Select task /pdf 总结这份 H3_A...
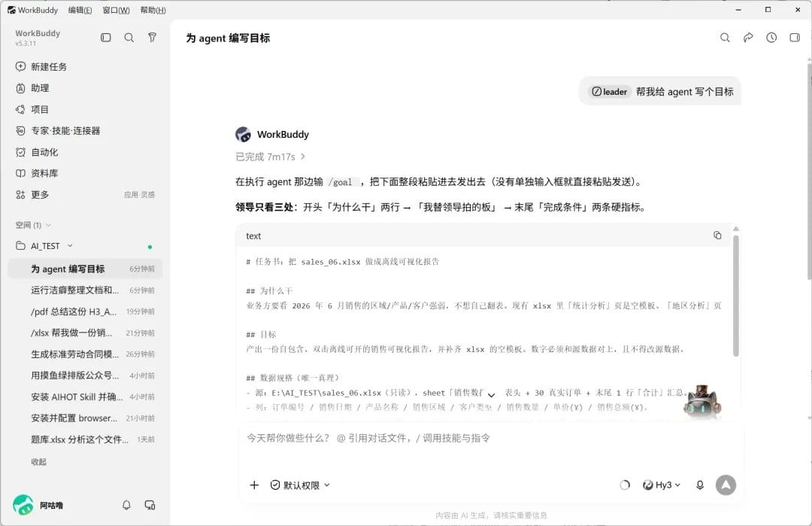The height and width of the screenshot is (526, 812). point(86,312)
